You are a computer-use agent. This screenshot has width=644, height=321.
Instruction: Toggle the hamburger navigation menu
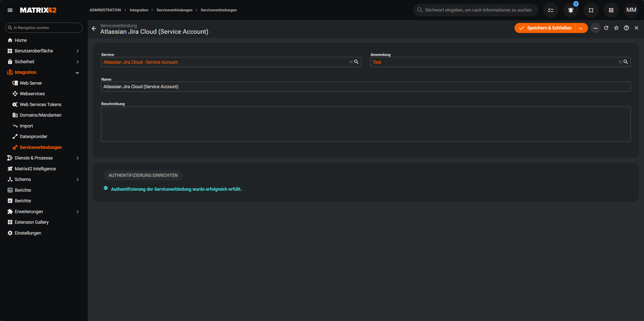(10, 10)
